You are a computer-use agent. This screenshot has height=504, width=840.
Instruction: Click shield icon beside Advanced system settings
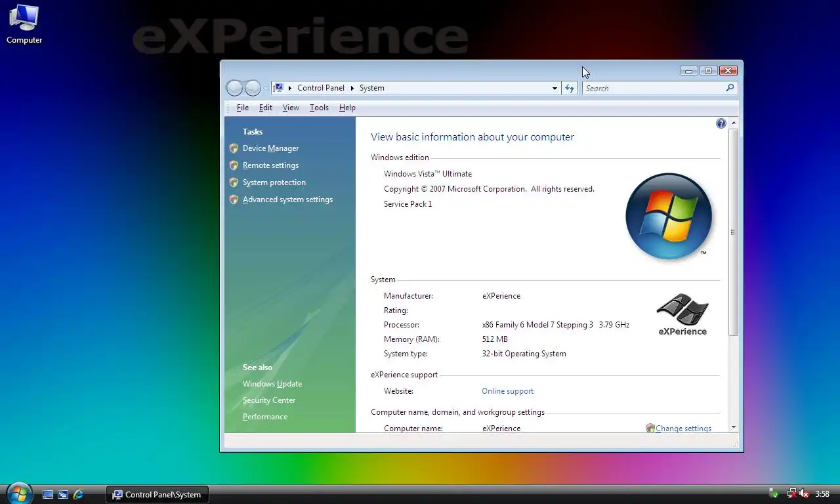tap(234, 199)
